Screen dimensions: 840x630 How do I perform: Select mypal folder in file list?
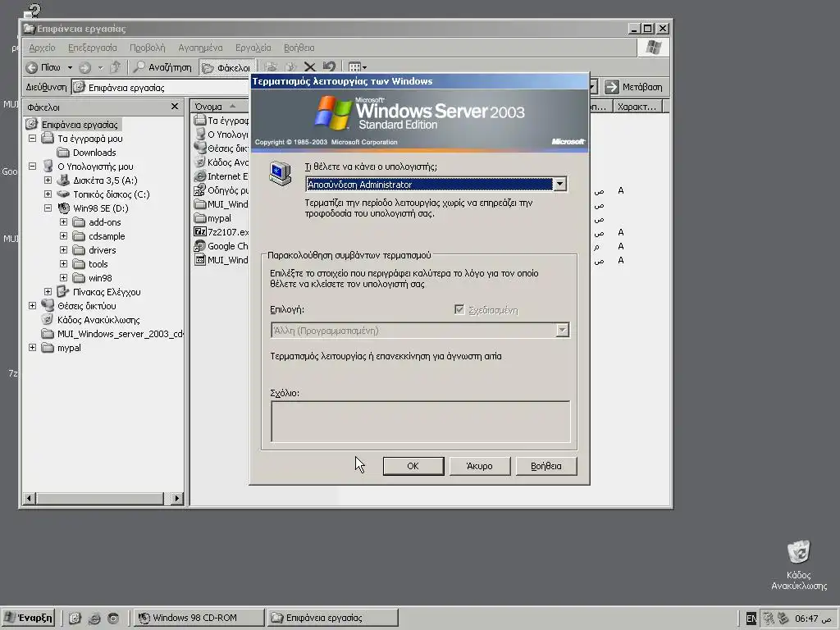pos(212,218)
